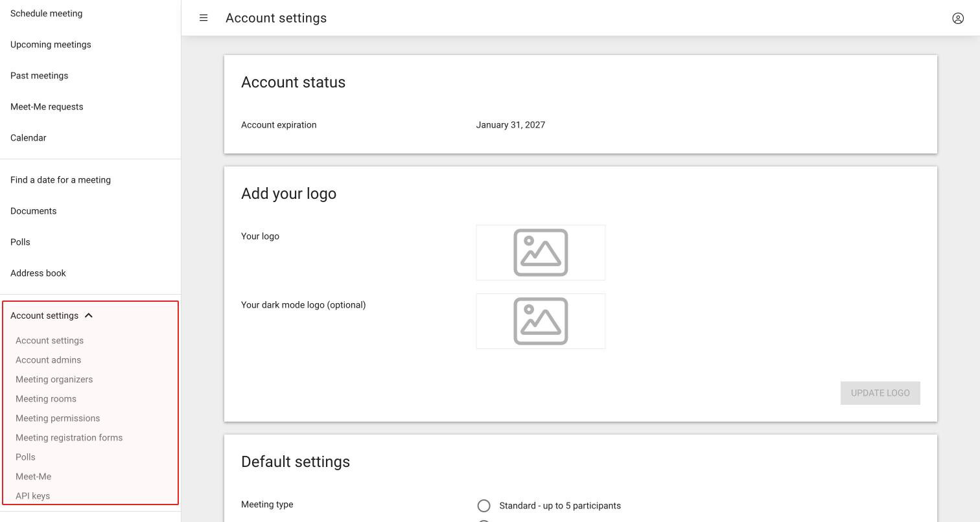980x522 pixels.
Task: Collapse the Account settings section chevron
Action: coord(89,315)
